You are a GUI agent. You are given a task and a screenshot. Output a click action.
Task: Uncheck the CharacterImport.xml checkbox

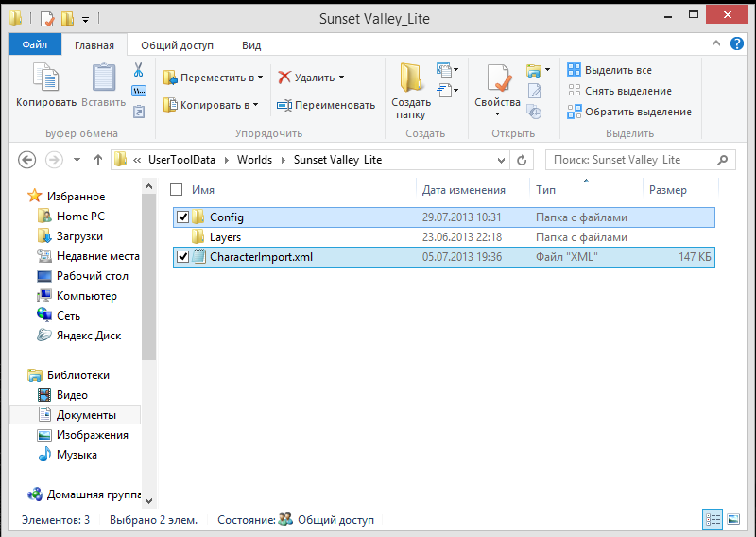tap(183, 257)
